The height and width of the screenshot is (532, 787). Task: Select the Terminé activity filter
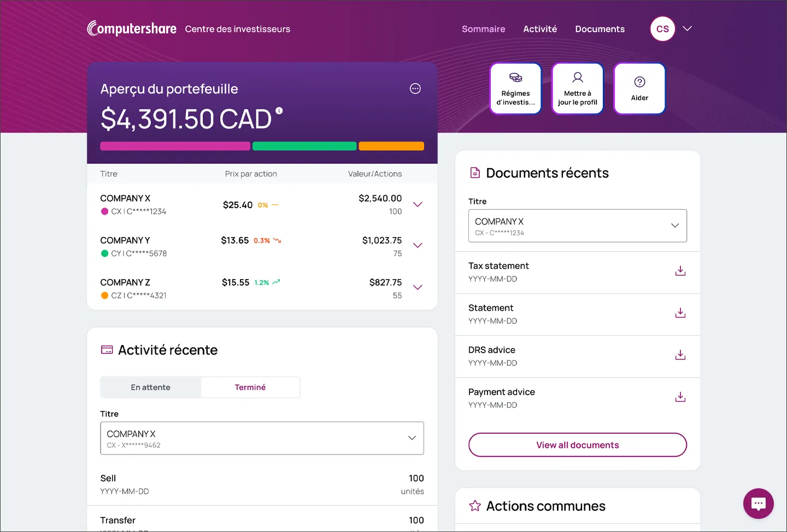click(x=250, y=387)
